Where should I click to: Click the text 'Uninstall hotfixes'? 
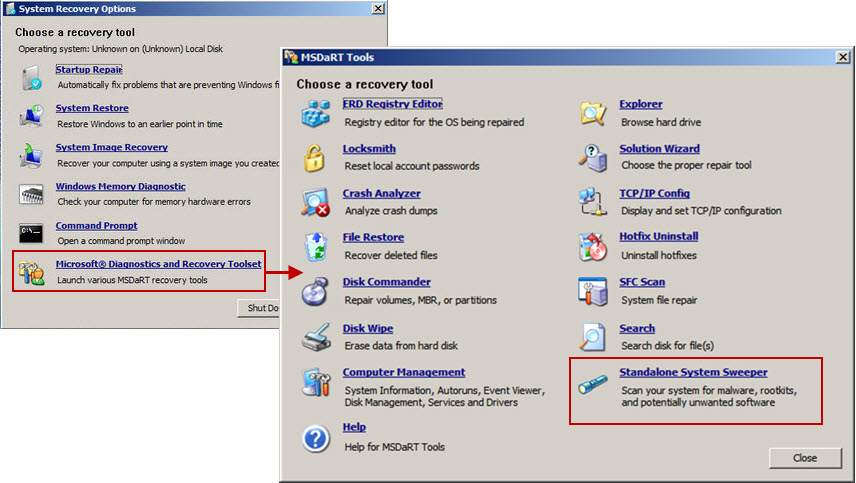pyautogui.click(x=659, y=255)
